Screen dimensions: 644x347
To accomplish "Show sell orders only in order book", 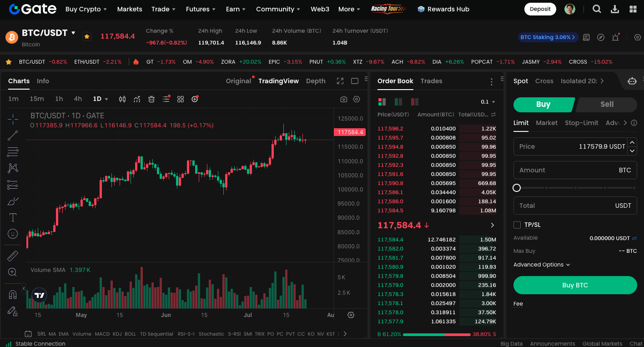I will (414, 102).
